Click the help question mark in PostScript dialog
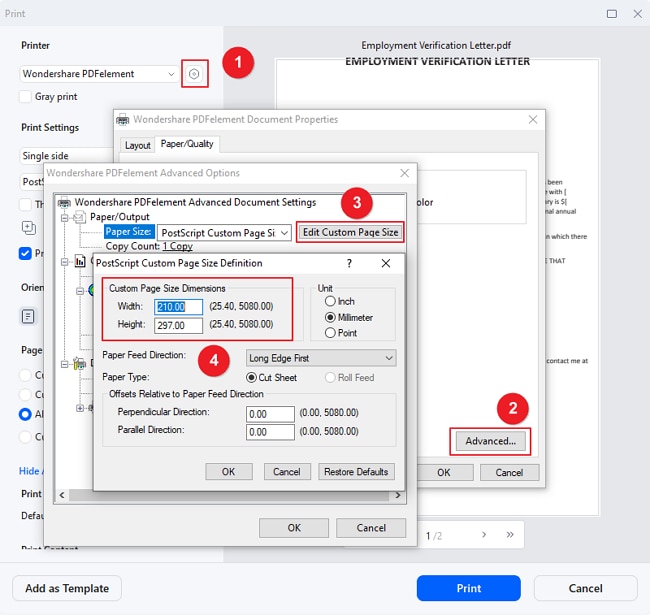The height and width of the screenshot is (615, 650). tap(349, 263)
